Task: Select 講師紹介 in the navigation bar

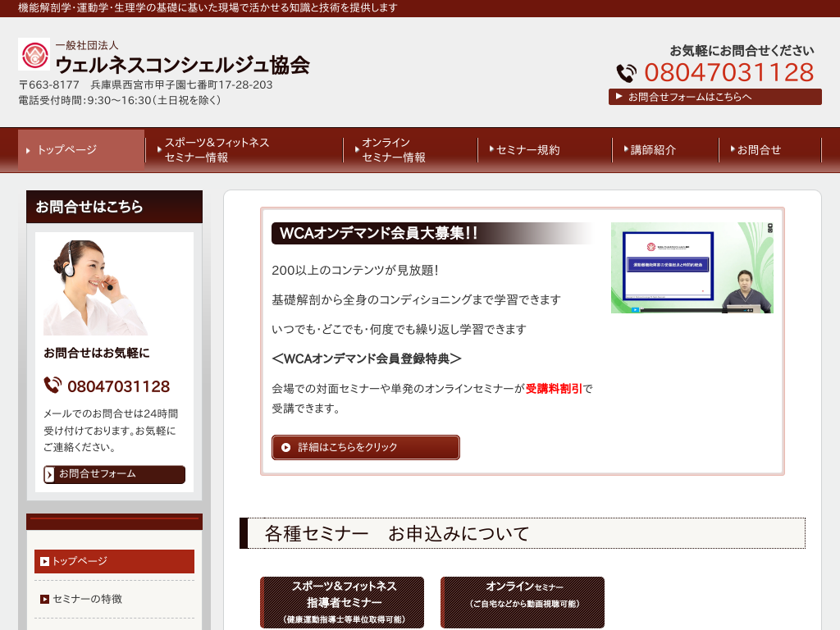Action: click(x=653, y=150)
